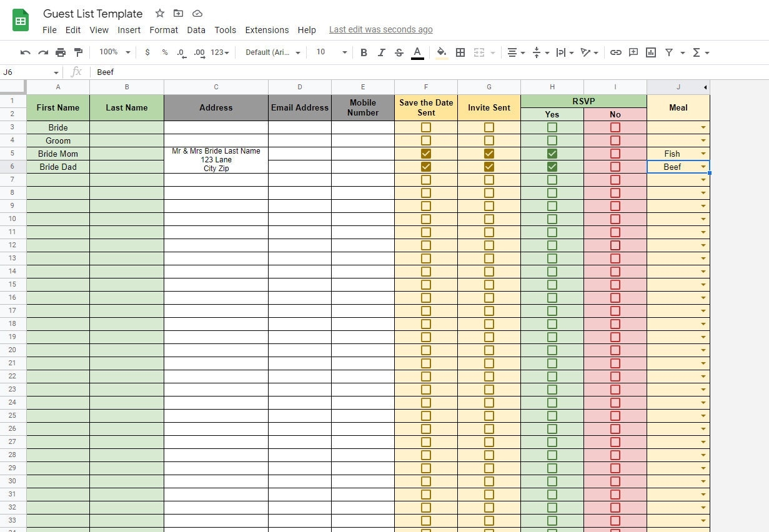Insert a comment using the toolbar icon
This screenshot has height=532, width=769.
(x=633, y=52)
